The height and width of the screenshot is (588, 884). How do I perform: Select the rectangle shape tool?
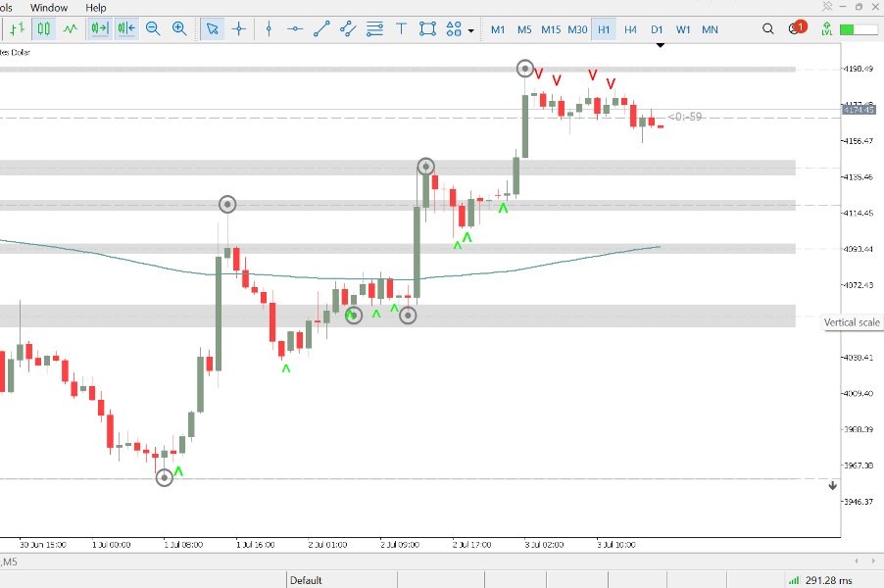pyautogui.click(x=428, y=28)
